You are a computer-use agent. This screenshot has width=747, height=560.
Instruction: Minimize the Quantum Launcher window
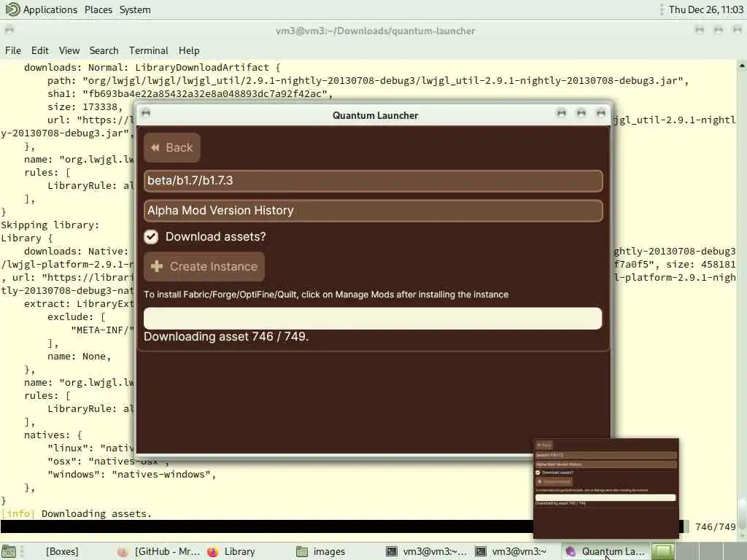(x=561, y=113)
